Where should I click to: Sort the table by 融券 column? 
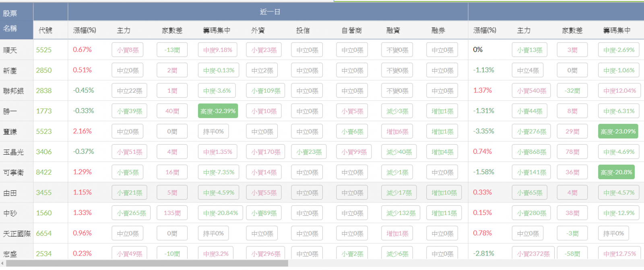(438, 31)
